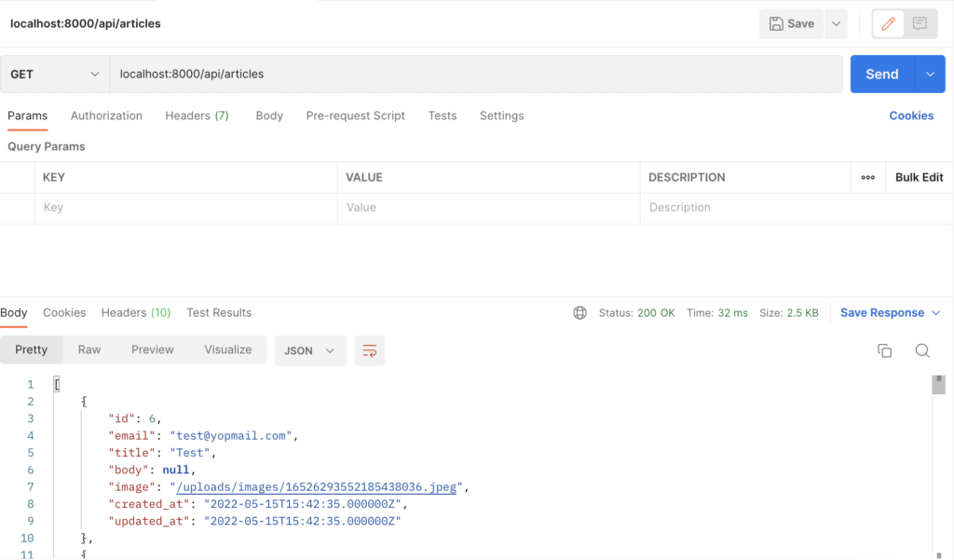
Task: Click the pencil edit icon
Action: click(888, 23)
